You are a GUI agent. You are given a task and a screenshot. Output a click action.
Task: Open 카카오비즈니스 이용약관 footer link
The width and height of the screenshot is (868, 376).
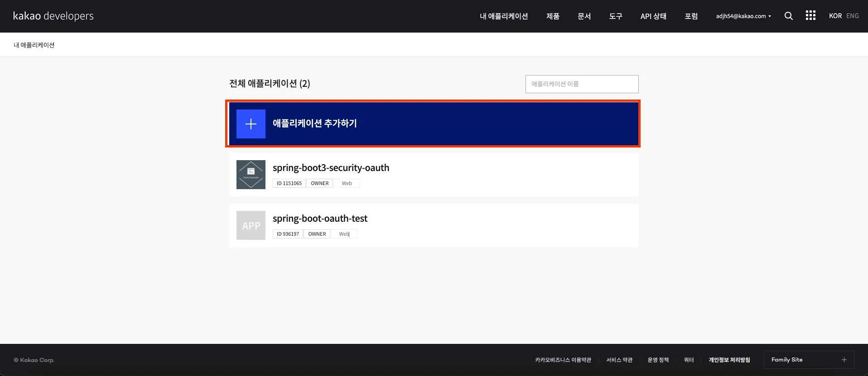pyautogui.click(x=563, y=360)
